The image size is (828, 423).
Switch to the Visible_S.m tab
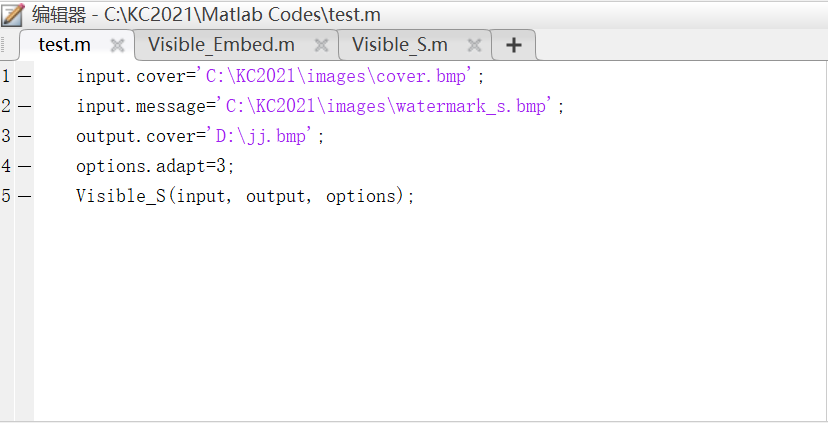(x=400, y=45)
